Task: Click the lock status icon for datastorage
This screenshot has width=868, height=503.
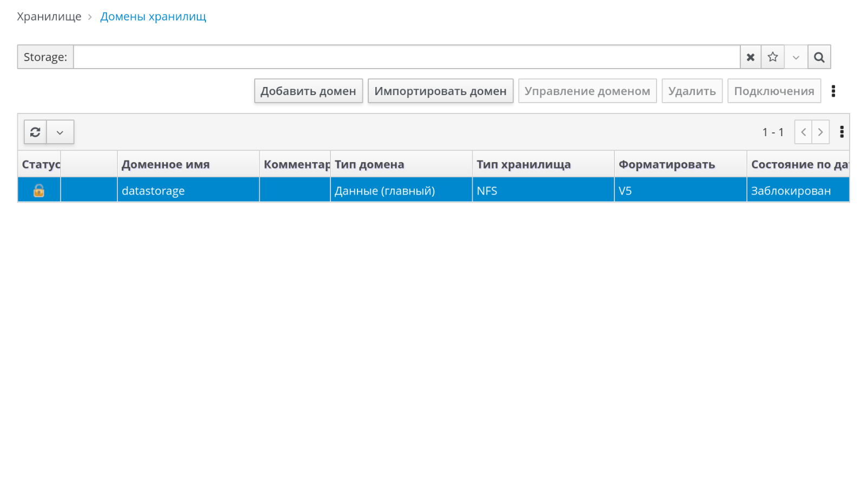Action: point(39,191)
